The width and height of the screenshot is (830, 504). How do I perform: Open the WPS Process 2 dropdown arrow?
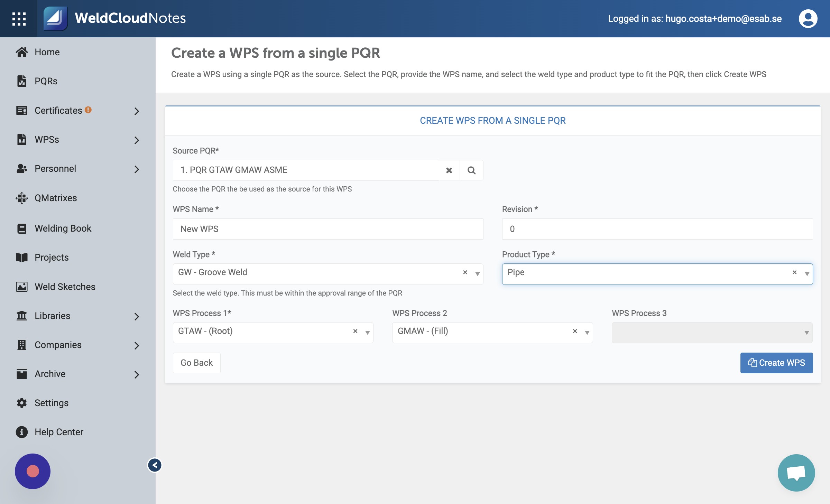(587, 333)
